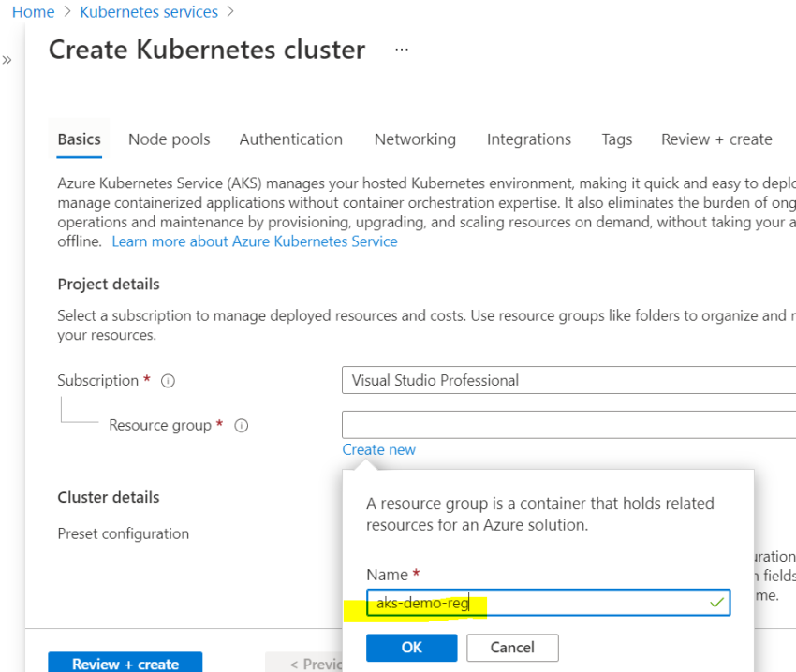Open the Authentication tab

point(290,139)
